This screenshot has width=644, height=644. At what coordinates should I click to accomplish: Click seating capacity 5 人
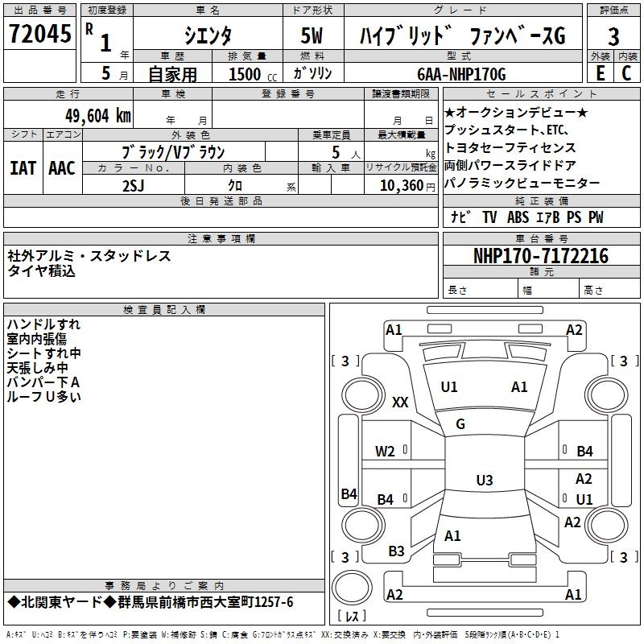point(346,153)
